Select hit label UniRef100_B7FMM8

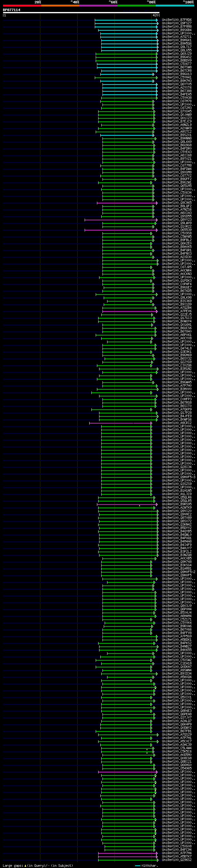[x=177, y=26]
